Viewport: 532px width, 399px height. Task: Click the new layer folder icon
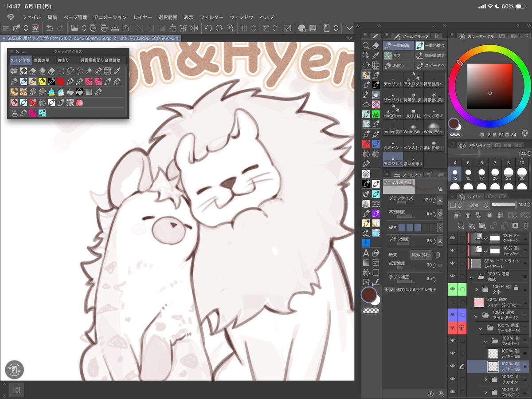[483, 225]
